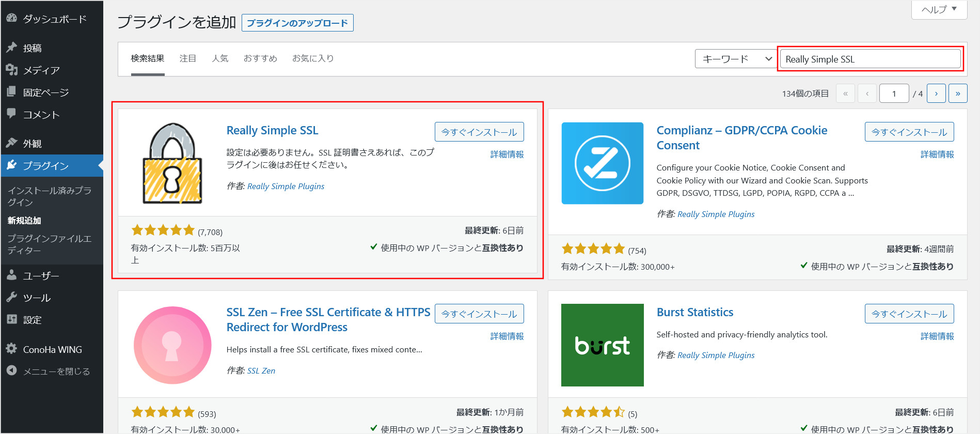Click Complianz – GDPR/CCPA Cookie Consent title
Screen dimensions: 980x434
(742, 138)
